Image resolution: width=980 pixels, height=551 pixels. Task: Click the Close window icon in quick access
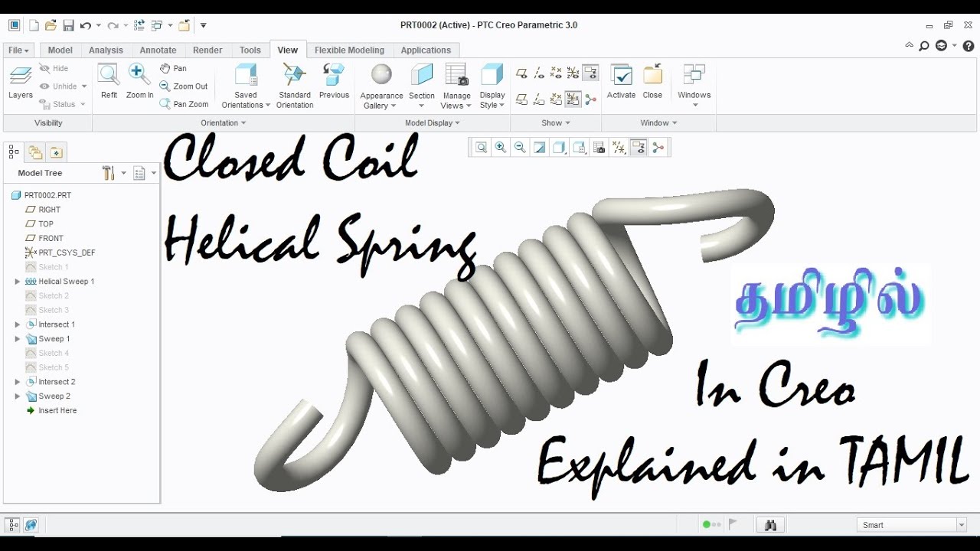point(184,25)
